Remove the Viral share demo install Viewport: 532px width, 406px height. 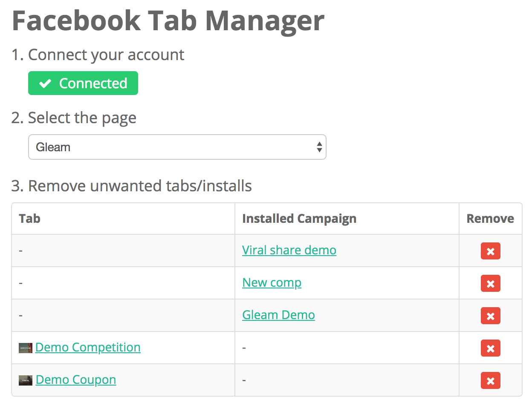pyautogui.click(x=490, y=251)
